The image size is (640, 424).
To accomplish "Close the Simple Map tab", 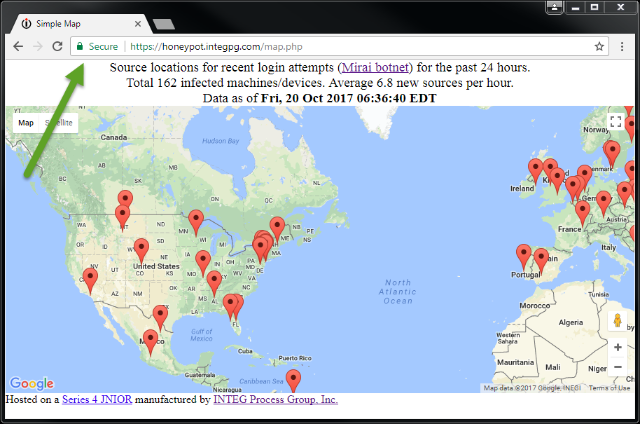I will tap(138, 24).
